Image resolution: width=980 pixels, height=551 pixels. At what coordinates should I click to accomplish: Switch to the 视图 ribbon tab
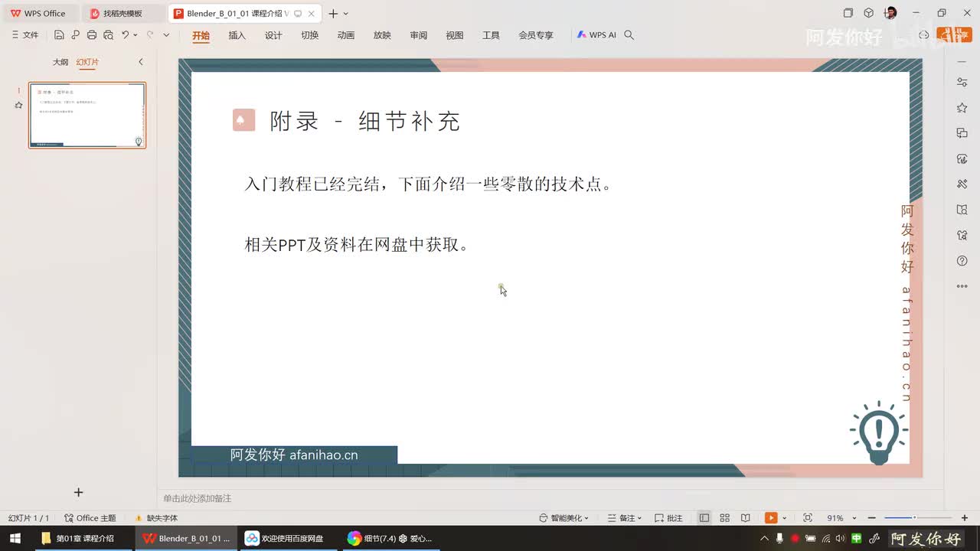[x=455, y=35]
